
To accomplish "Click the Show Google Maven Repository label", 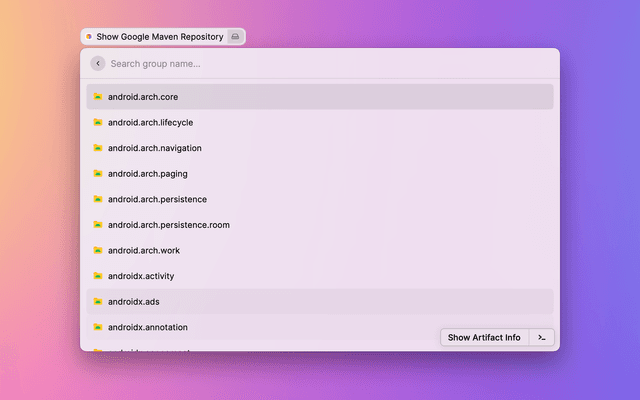I will 159,36.
